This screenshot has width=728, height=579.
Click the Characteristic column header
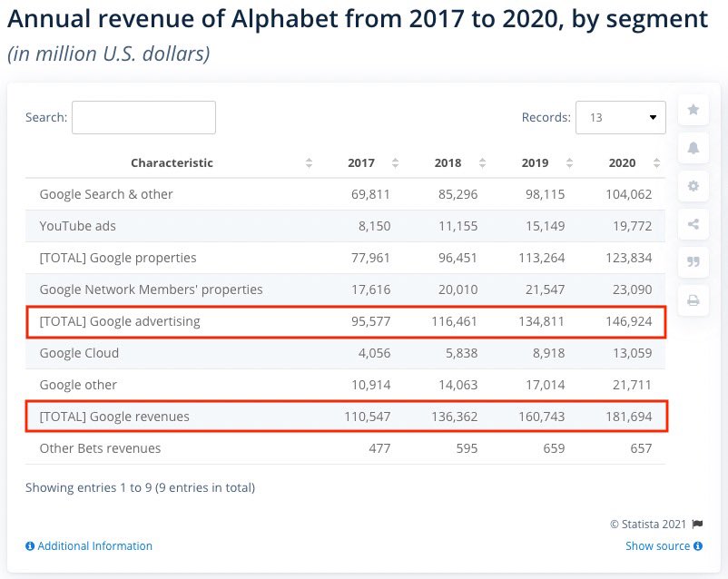(172, 163)
